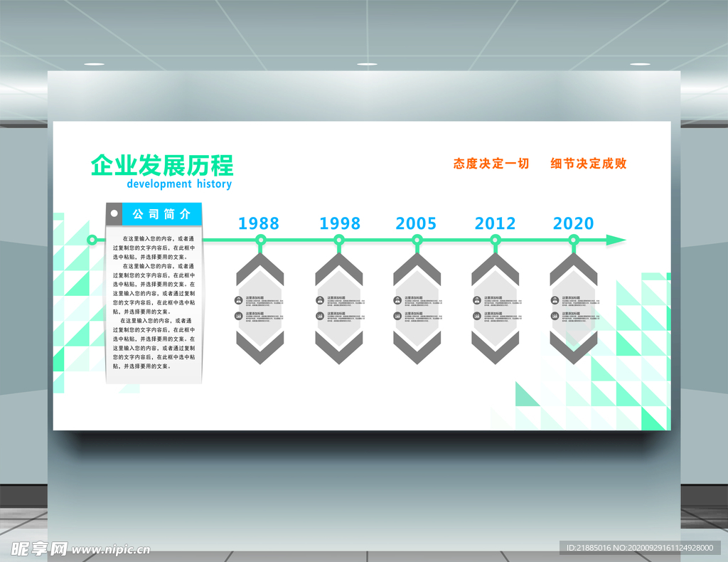Select the person icon under 1998

pos(321,300)
